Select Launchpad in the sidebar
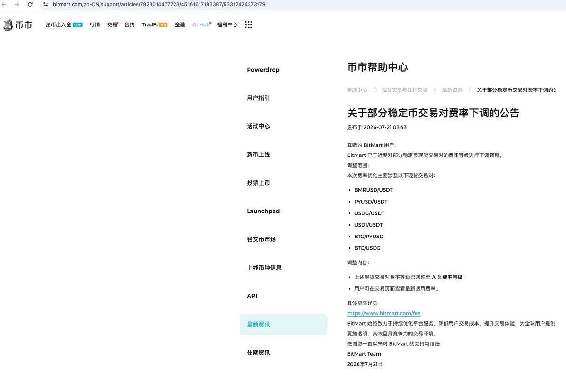This screenshot has height=392, width=566. [263, 211]
